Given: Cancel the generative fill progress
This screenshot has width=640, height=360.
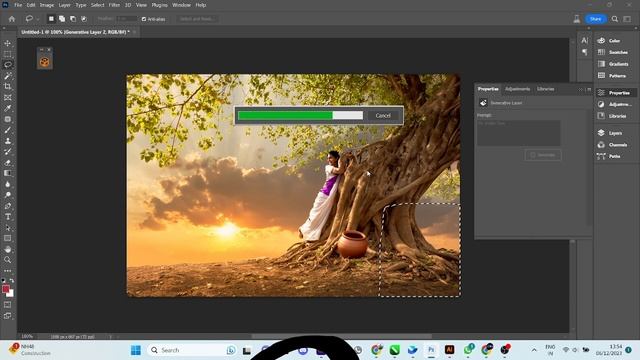Looking at the screenshot, I should tap(383, 116).
